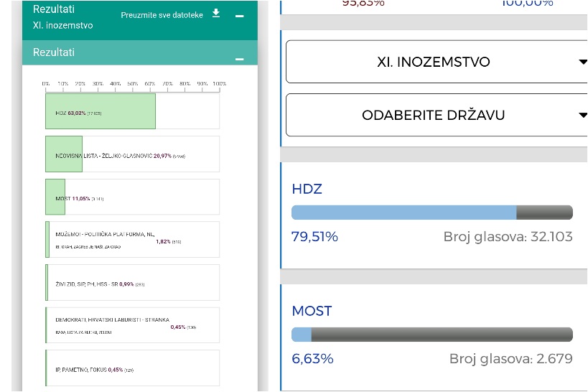Expand the ODABERITE DRŽAVU country selector

point(434,115)
